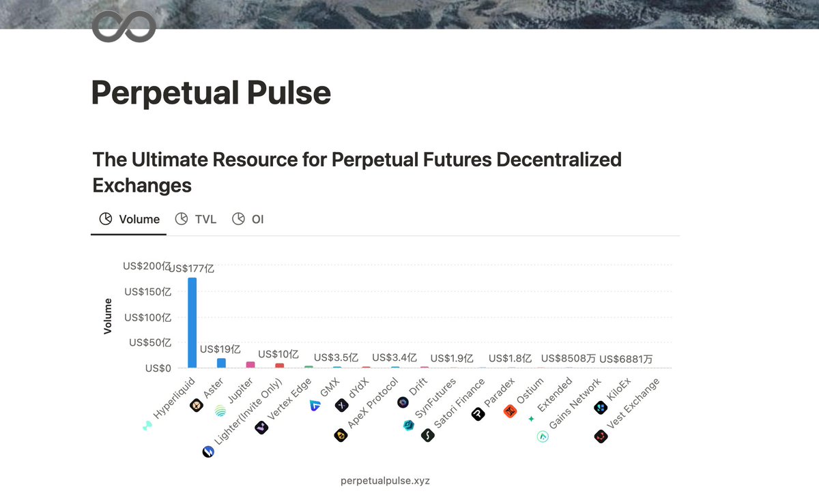This screenshot has height=504, width=819.
Task: Click the Gains Network logo icon
Action: (x=543, y=436)
